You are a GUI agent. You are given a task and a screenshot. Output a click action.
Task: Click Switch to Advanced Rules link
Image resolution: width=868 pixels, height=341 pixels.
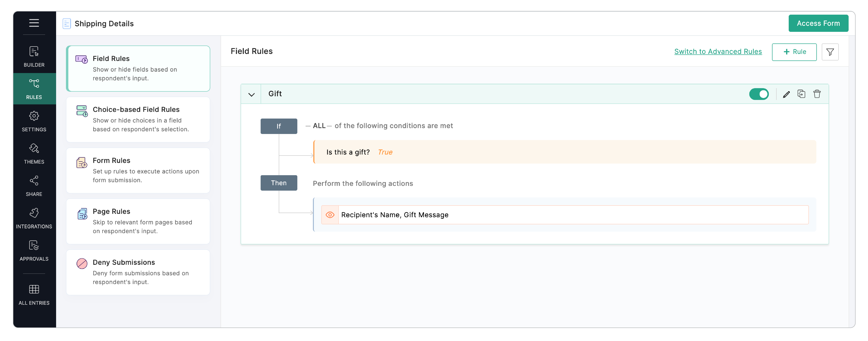[718, 52]
